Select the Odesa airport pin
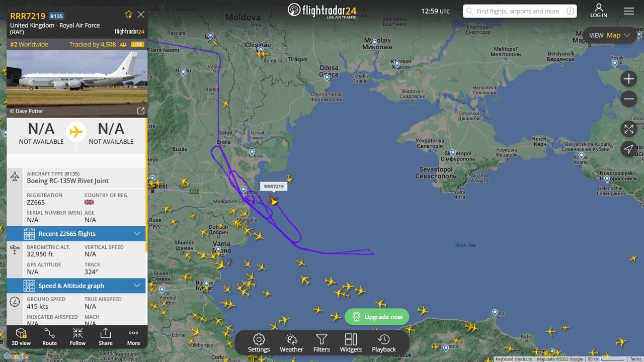 click(x=327, y=77)
